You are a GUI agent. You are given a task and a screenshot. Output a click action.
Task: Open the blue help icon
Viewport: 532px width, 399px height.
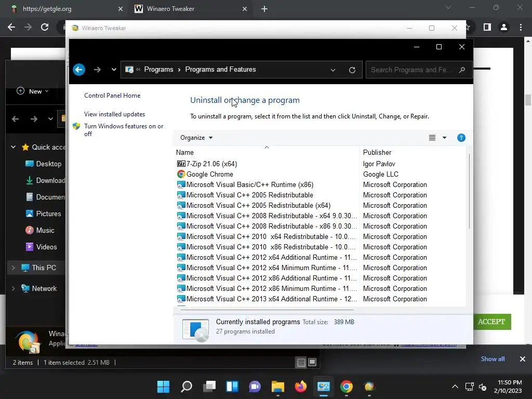pos(461,138)
